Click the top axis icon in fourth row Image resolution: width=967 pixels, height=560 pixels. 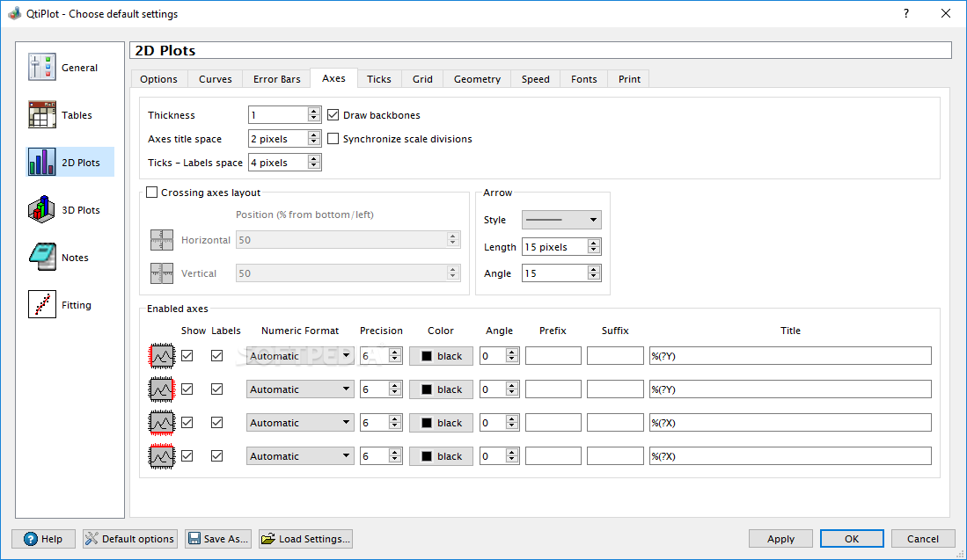coord(162,456)
